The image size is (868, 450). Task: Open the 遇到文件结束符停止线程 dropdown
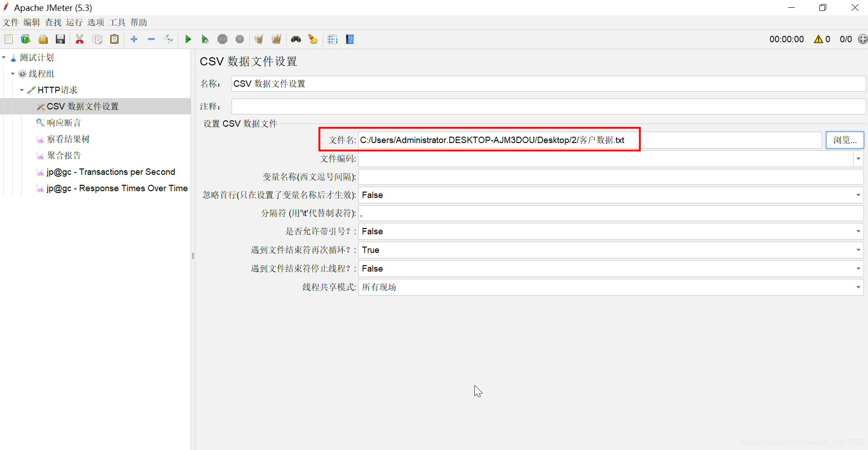pos(611,268)
